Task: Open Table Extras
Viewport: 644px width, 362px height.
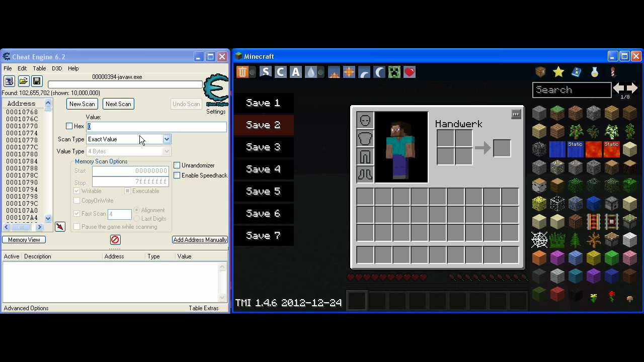Action: click(204, 308)
